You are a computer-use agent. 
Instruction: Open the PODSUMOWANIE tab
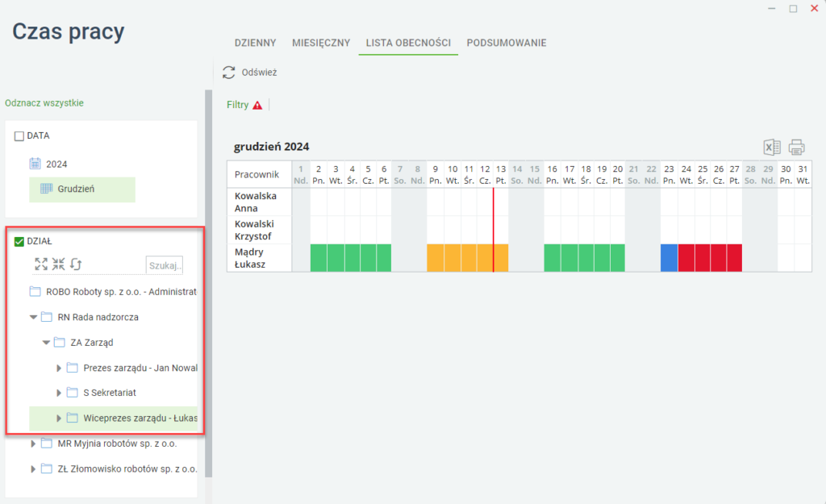(507, 43)
